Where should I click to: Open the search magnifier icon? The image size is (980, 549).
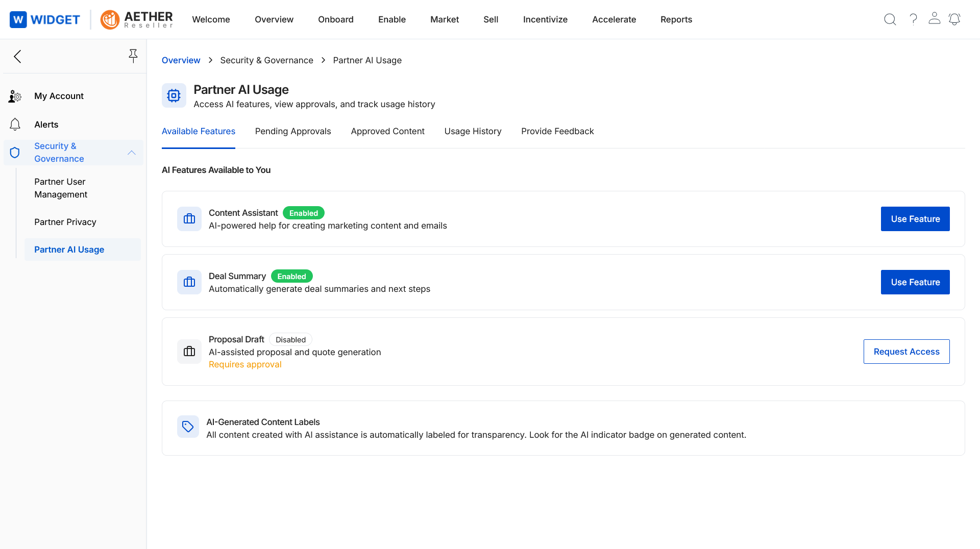pyautogui.click(x=890, y=19)
